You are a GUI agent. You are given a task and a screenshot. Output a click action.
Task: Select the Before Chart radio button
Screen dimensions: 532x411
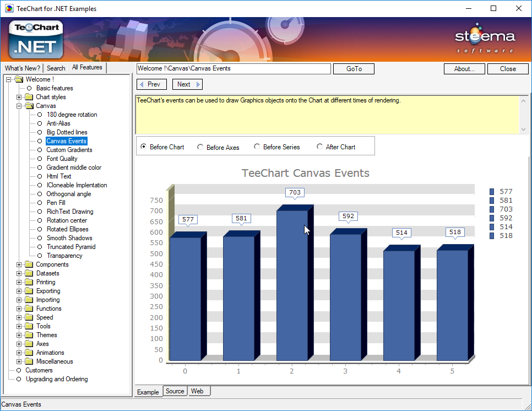(144, 147)
